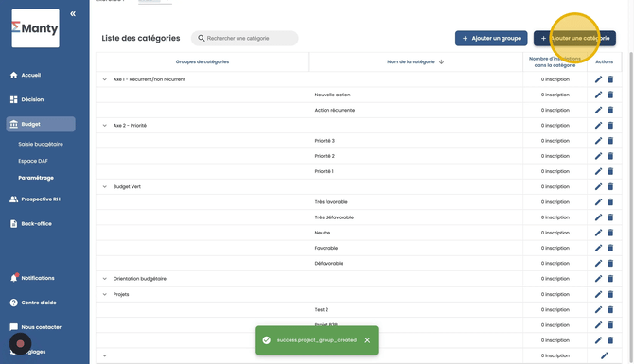Open Centre d'aide
This screenshot has height=364, width=634.
[x=33, y=303]
